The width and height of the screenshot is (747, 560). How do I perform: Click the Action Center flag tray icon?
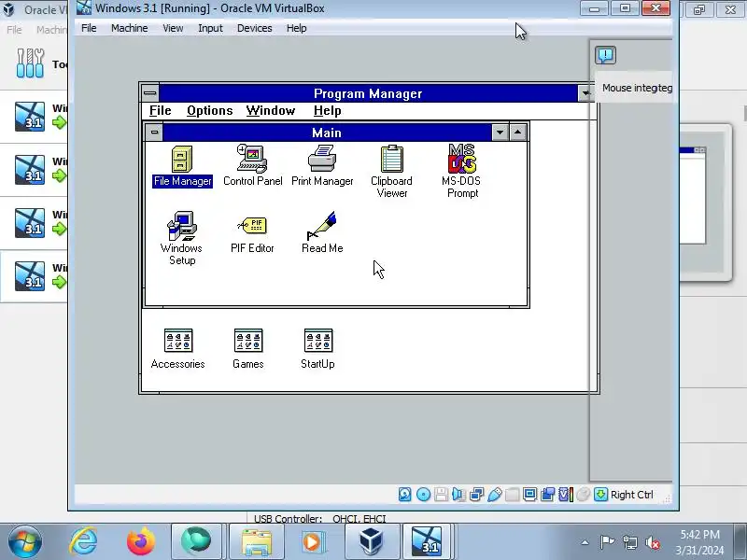pos(607,542)
